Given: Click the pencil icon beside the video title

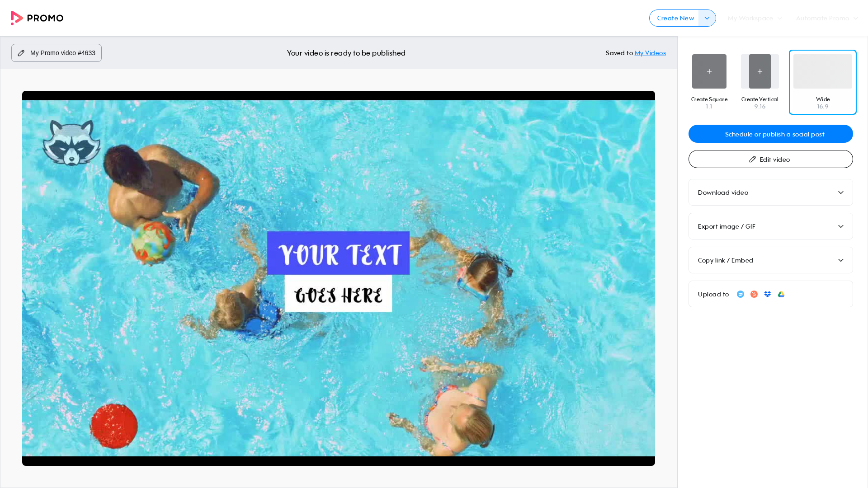Looking at the screenshot, I should pos(21,53).
